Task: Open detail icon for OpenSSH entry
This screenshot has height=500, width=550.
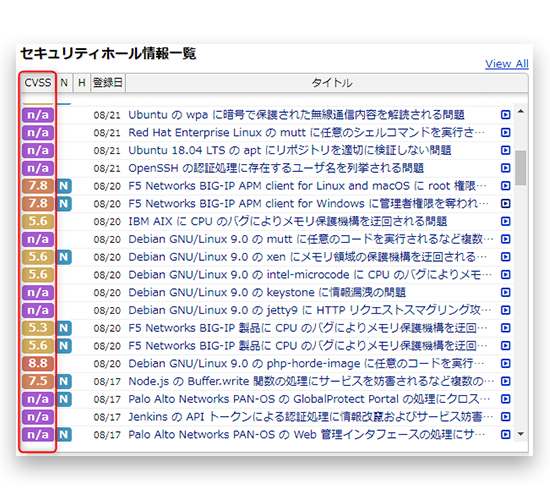Action: [505, 168]
